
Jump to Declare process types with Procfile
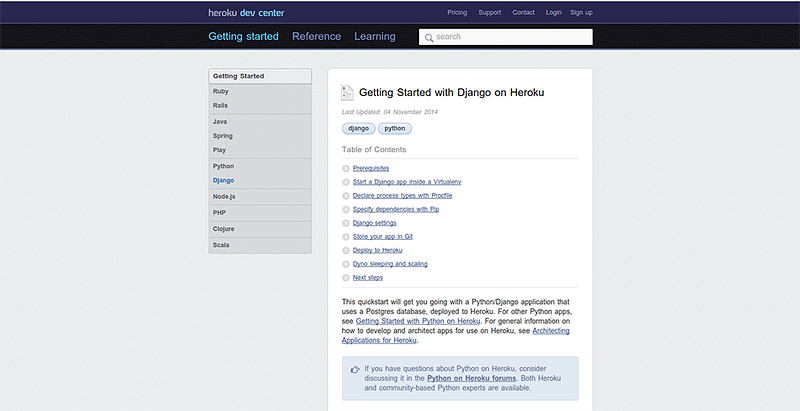pos(403,196)
